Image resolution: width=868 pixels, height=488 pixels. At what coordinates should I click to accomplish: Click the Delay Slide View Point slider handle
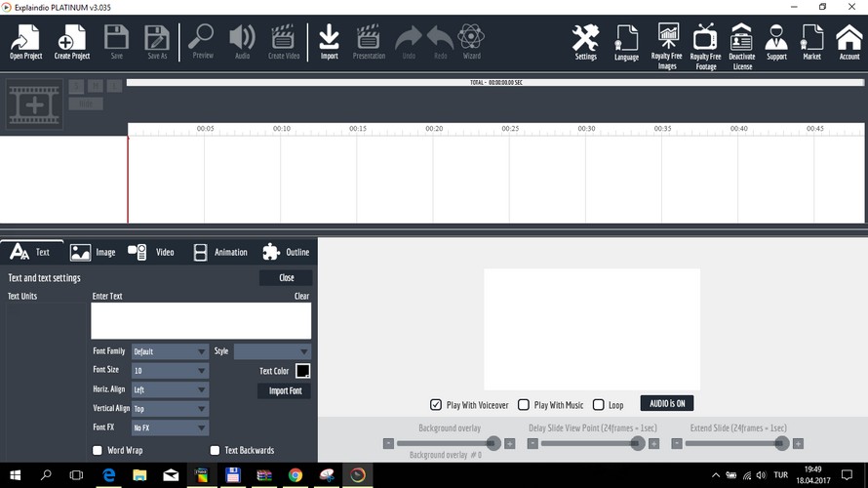[637, 443]
